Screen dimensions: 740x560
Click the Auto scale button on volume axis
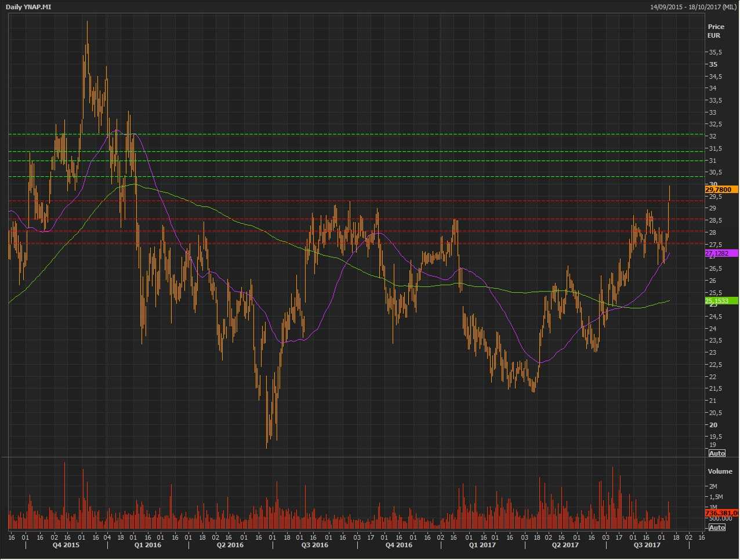pos(717,527)
